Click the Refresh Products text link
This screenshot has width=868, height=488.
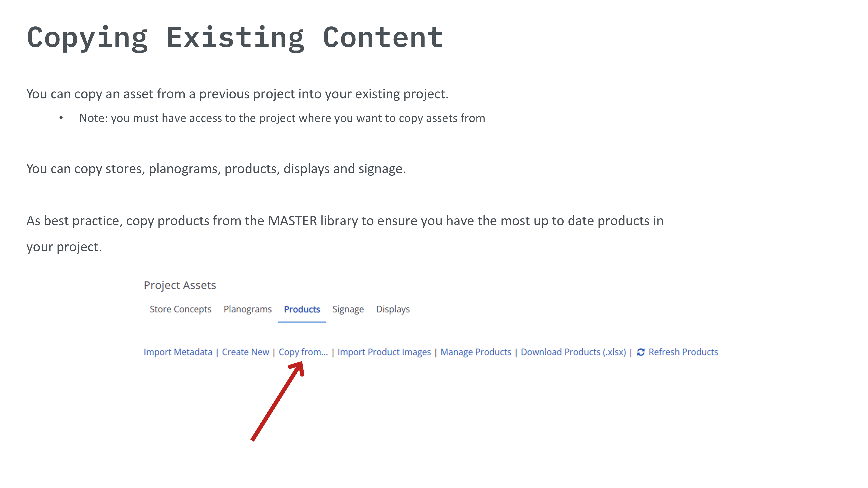683,352
